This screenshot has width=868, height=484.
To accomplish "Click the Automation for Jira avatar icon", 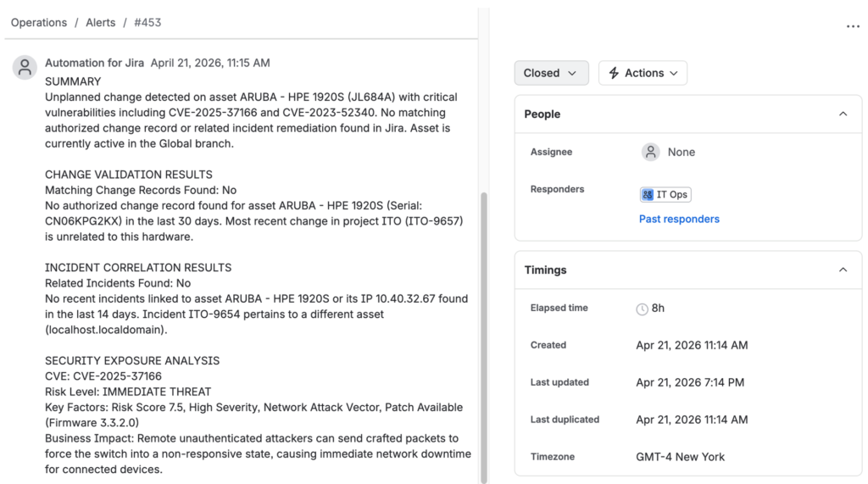I will point(25,68).
